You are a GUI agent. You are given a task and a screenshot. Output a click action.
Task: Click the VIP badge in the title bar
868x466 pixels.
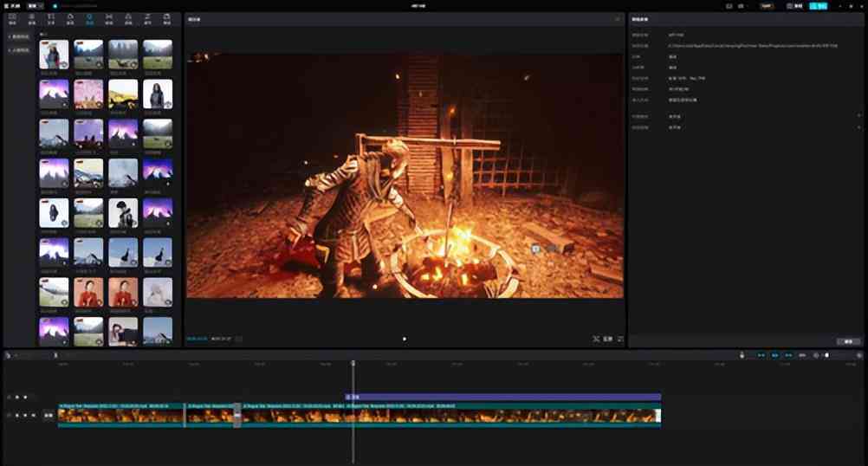(767, 6)
